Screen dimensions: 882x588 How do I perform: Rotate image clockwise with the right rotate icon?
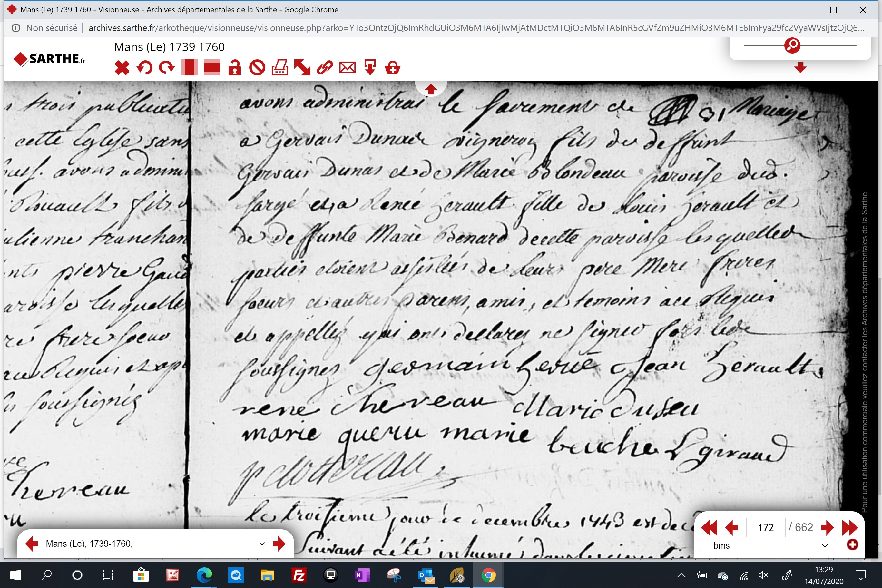click(167, 68)
